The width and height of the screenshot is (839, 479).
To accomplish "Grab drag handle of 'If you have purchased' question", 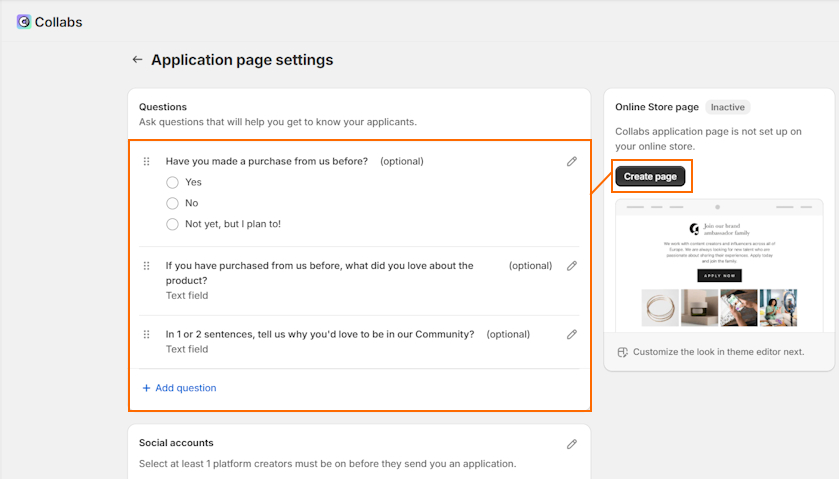I will coord(147,265).
